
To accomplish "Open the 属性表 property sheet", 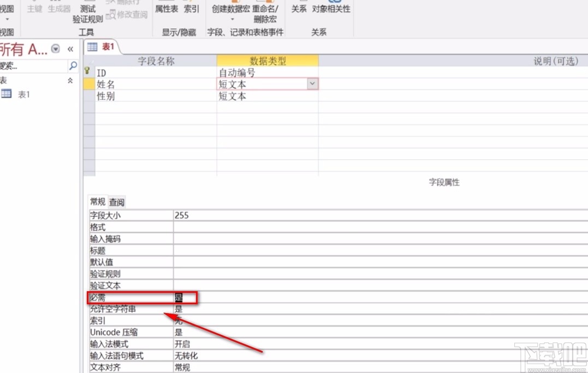I will [x=167, y=9].
